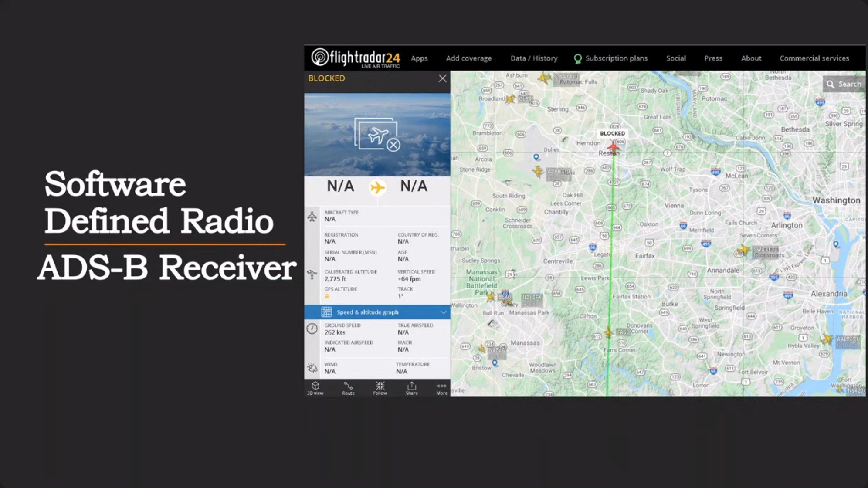Close the BLOCKED flight details panel
Viewport: 868px width, 488px height.
click(442, 78)
